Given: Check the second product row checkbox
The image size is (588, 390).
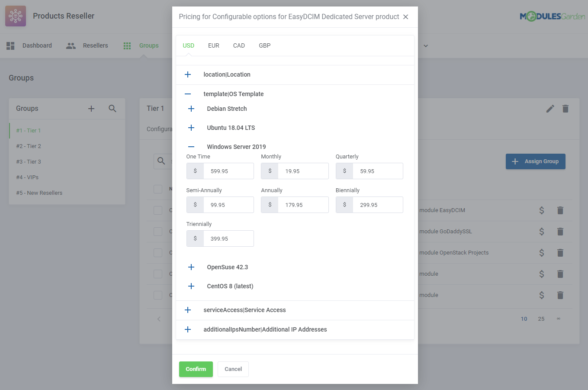Looking at the screenshot, I should tap(158, 231).
